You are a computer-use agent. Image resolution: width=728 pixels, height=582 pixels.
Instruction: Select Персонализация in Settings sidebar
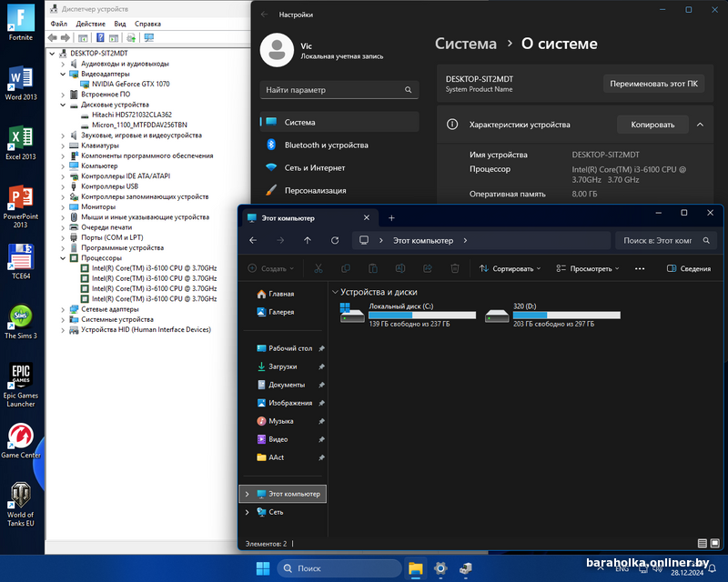tap(339, 190)
